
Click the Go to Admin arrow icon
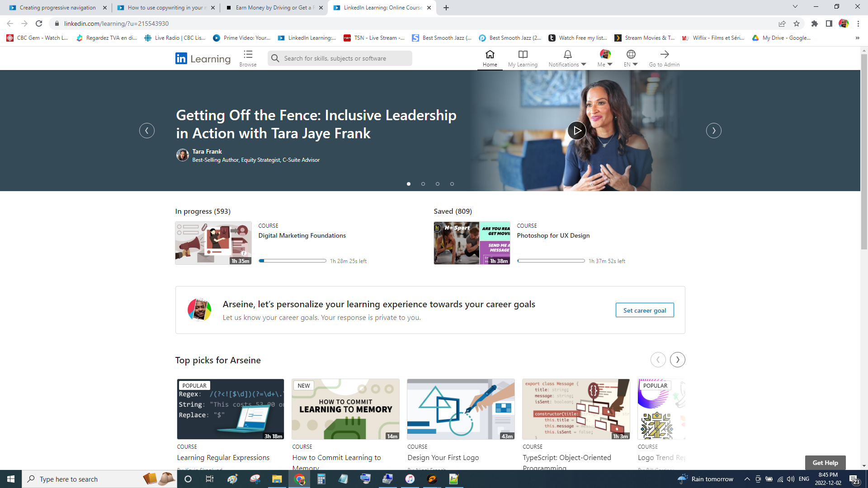click(x=664, y=55)
